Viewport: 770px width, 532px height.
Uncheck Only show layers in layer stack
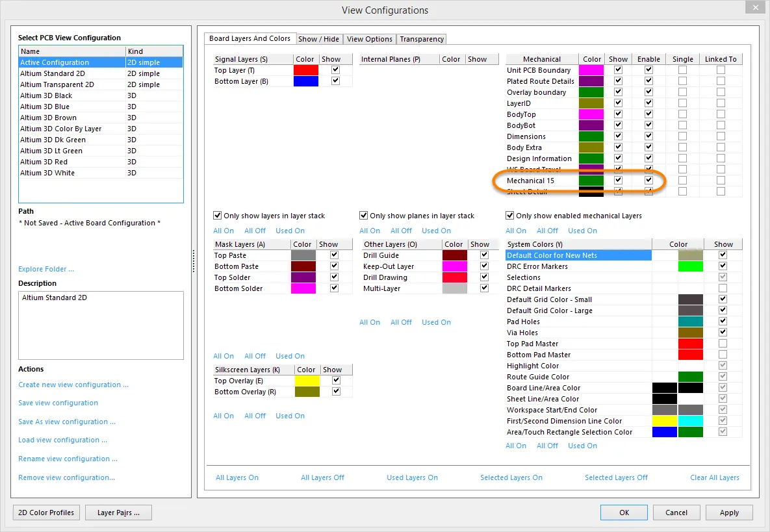pos(217,216)
